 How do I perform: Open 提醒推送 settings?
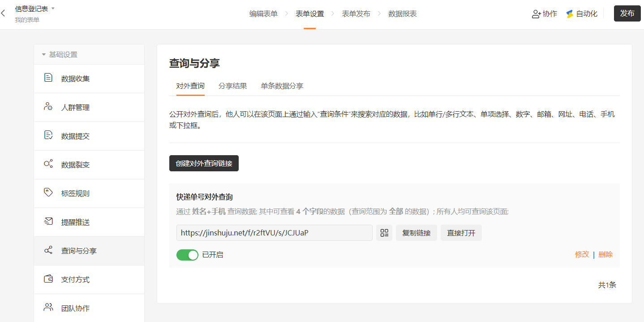click(89, 222)
